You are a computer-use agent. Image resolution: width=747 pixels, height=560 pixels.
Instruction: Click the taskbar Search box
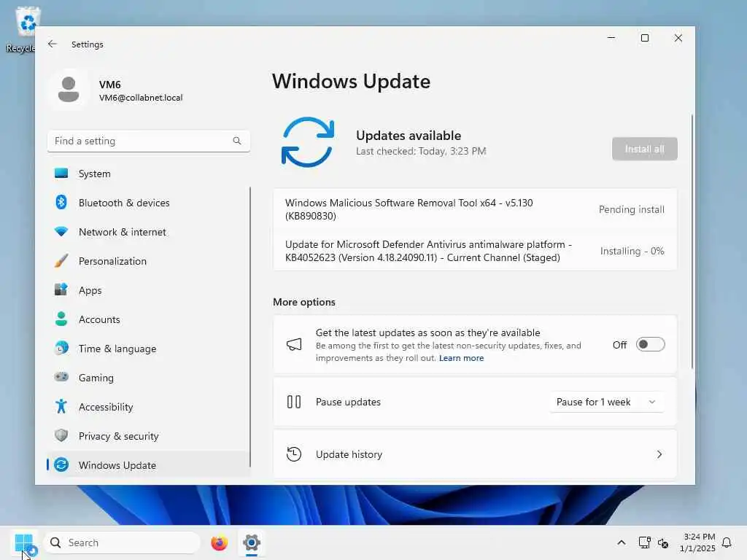coord(122,542)
